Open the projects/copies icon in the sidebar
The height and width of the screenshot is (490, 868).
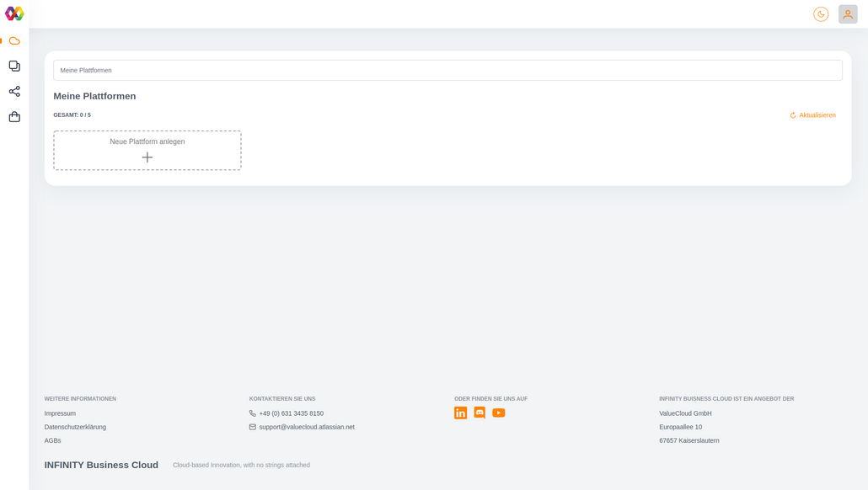click(13, 65)
